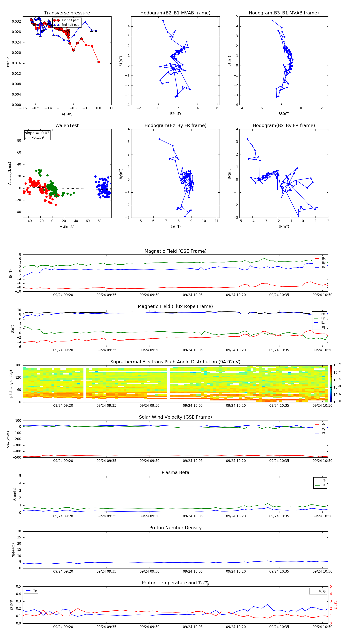Click the 'Bz(nT)' x-axis label
This screenshot has height=644, width=351.
point(175,227)
